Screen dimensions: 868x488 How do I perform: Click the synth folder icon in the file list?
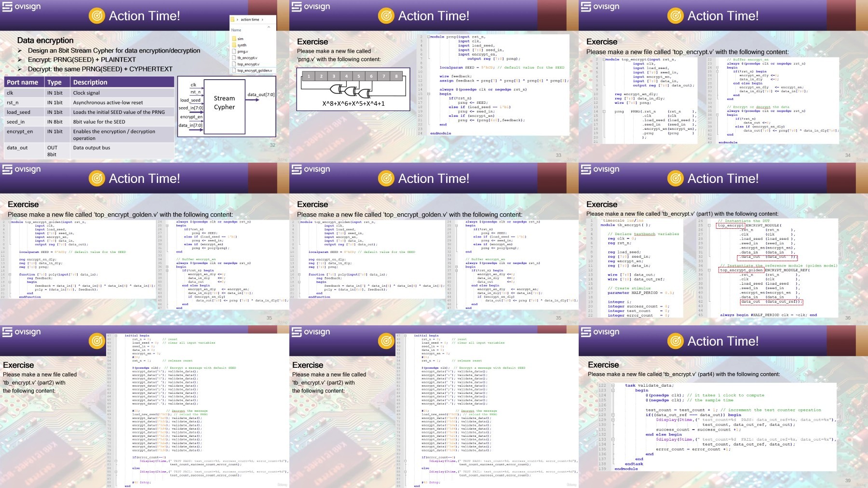[234, 45]
